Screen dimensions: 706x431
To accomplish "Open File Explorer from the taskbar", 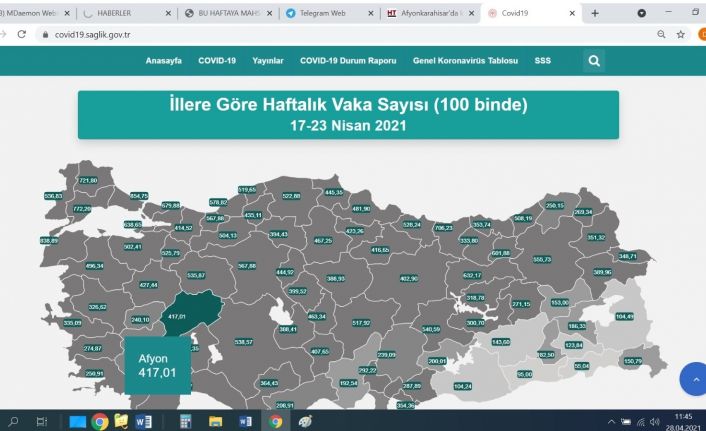I will [216, 422].
